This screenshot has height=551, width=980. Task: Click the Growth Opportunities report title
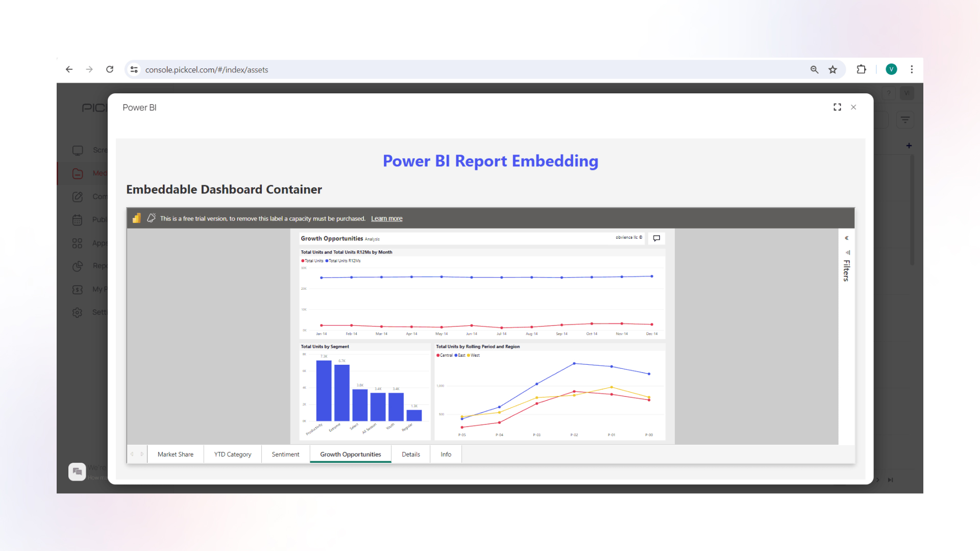[x=332, y=238]
